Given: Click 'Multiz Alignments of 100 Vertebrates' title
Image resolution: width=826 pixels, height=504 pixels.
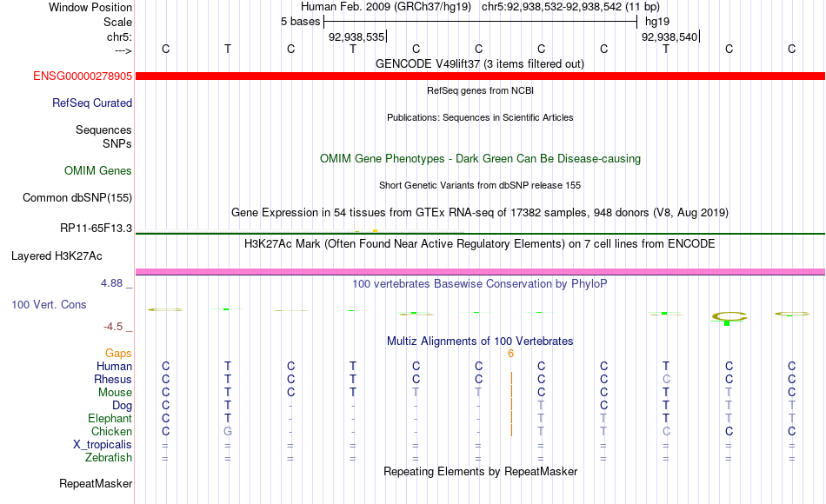Looking at the screenshot, I should pyautogui.click(x=480, y=341).
